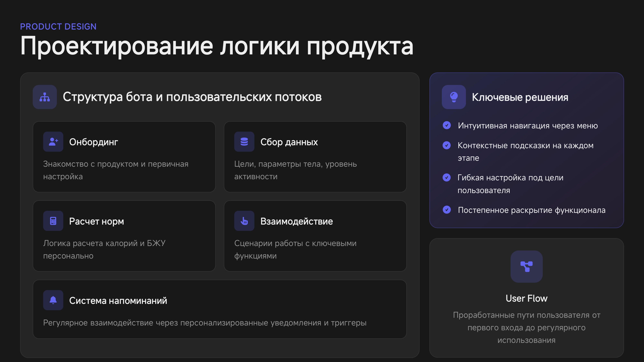Screen dimensions: 644x362
Task: Click the database icon for Сбор данных
Action: (x=244, y=142)
